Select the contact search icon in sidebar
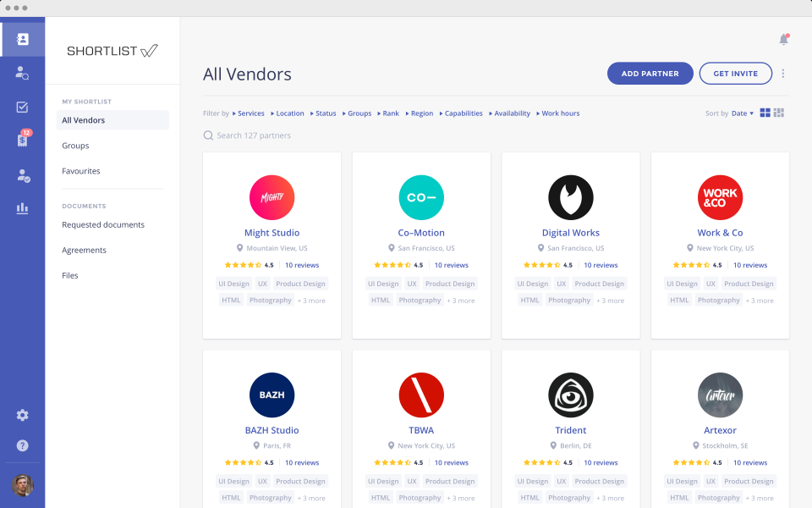 click(x=23, y=72)
